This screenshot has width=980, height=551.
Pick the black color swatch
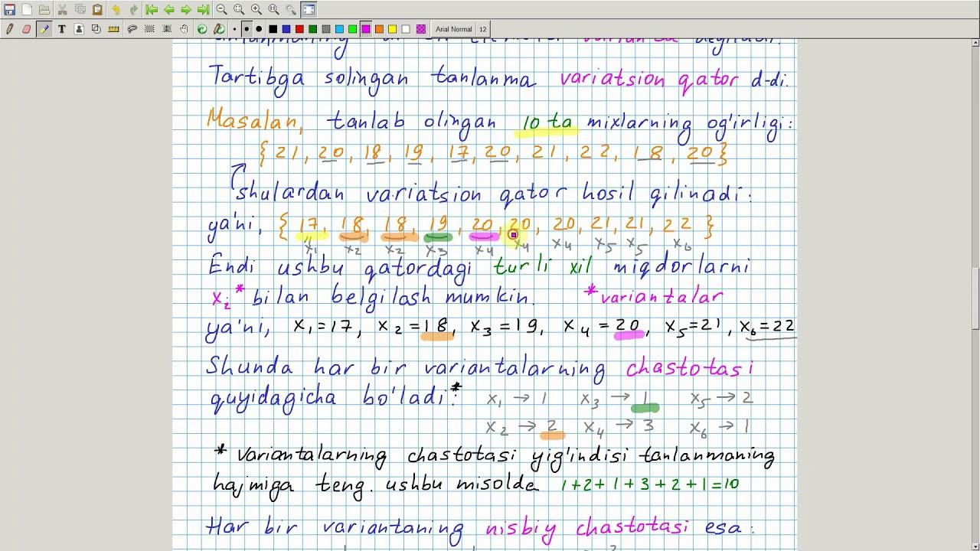click(273, 29)
